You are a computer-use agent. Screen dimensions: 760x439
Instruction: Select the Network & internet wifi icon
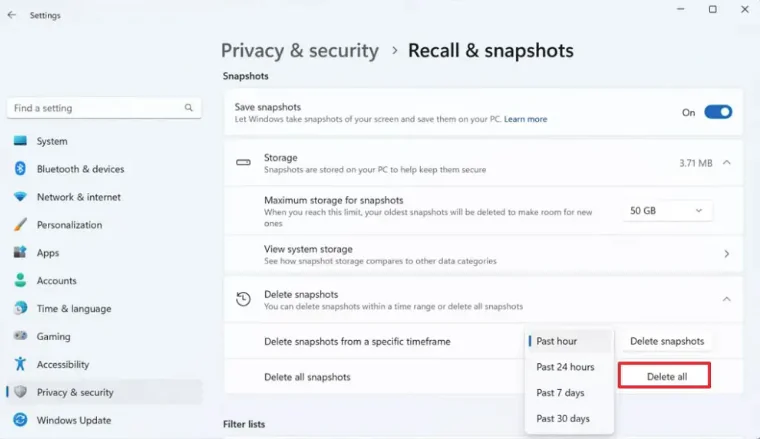[x=20, y=197]
